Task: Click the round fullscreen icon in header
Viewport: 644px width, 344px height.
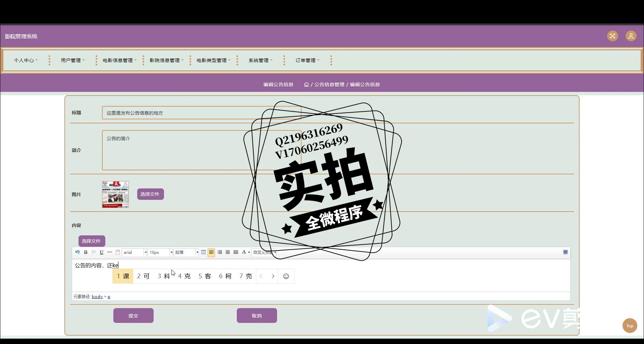Action: pyautogui.click(x=612, y=36)
